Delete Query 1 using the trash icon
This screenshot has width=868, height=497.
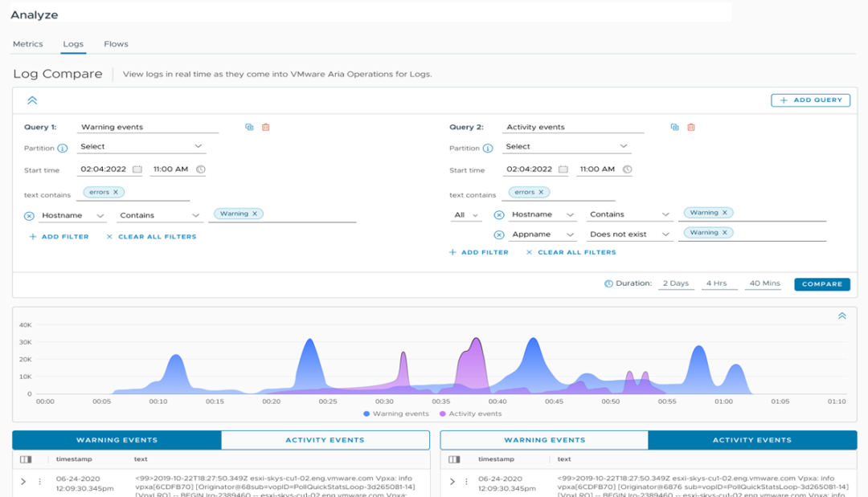266,127
